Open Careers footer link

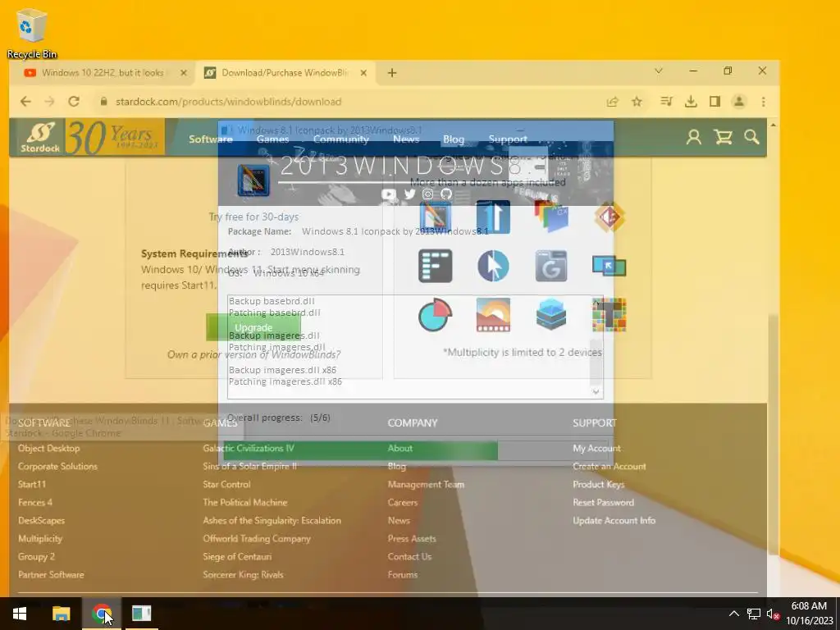click(402, 503)
